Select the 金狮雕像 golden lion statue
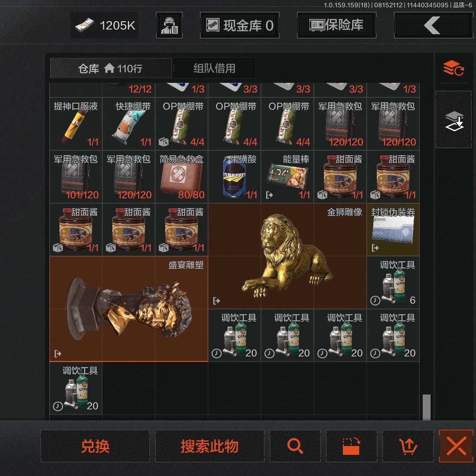 (x=287, y=256)
